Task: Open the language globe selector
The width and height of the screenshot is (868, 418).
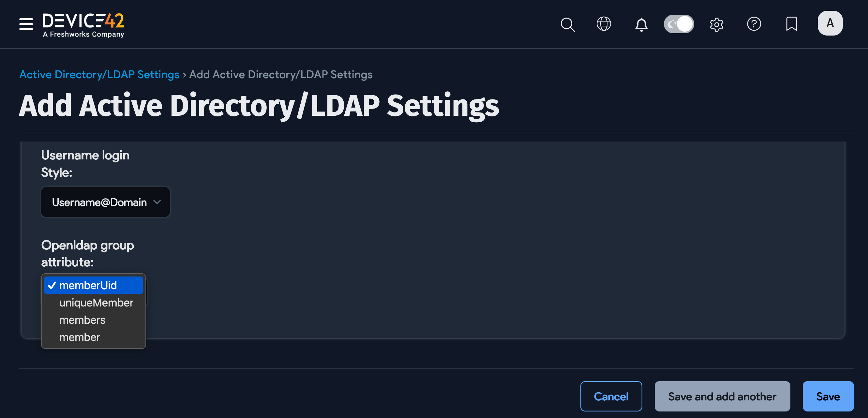Action: (x=604, y=24)
